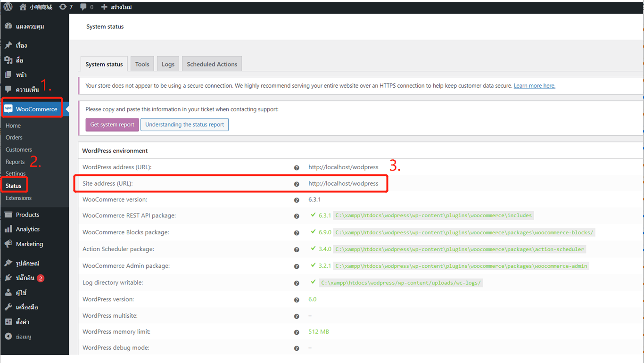Open Products box icon in sidebar
The image size is (644, 363).
(x=8, y=214)
